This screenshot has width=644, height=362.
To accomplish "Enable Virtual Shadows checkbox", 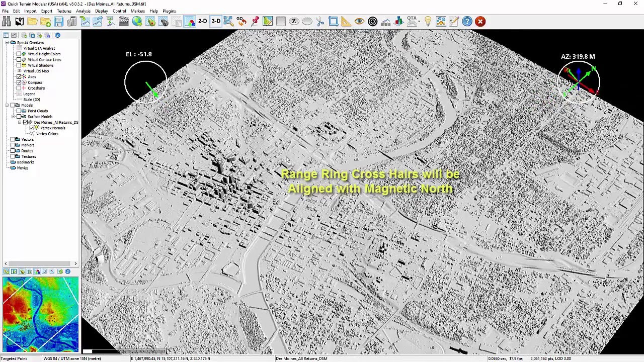I will tap(19, 65).
